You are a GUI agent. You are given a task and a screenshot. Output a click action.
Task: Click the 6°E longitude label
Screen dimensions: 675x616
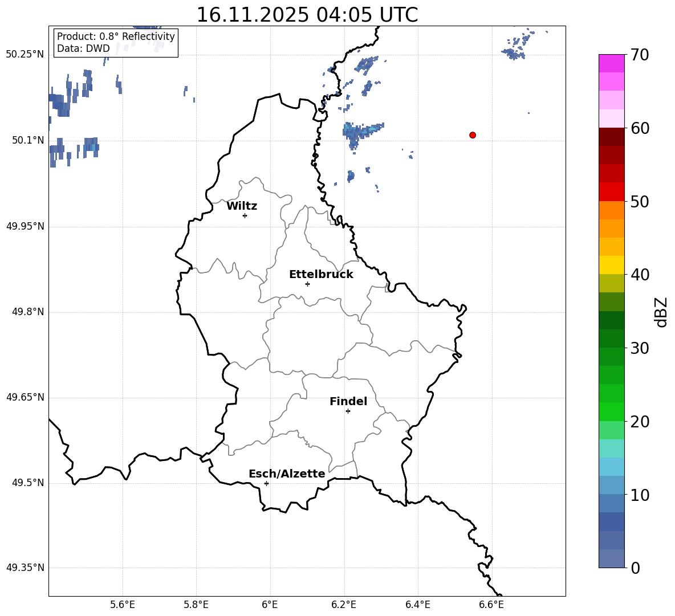pos(270,605)
